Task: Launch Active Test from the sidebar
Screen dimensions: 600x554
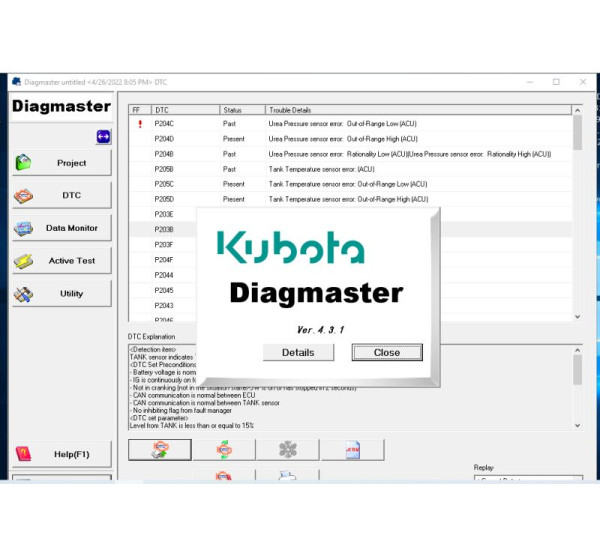Action: click(61, 261)
